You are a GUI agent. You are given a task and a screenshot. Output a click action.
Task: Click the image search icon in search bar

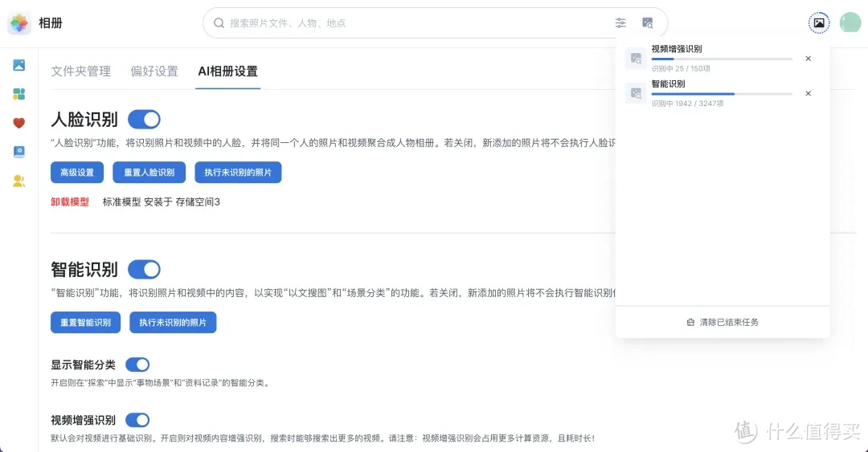coord(648,23)
